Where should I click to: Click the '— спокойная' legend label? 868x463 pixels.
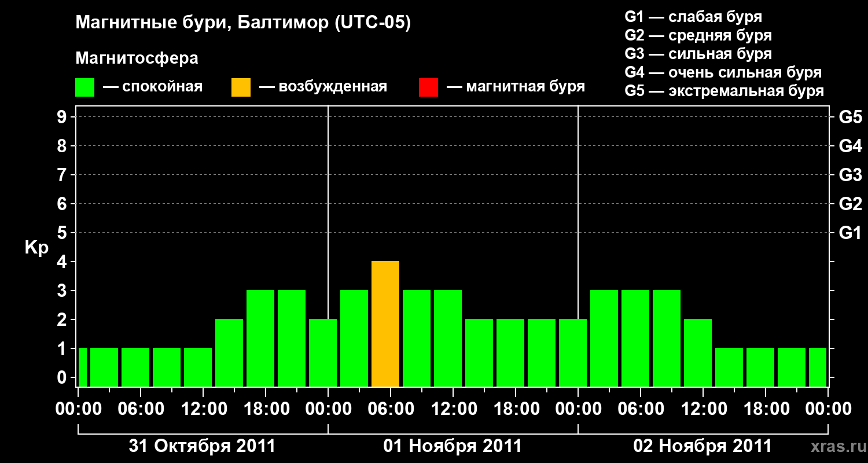coord(152,87)
